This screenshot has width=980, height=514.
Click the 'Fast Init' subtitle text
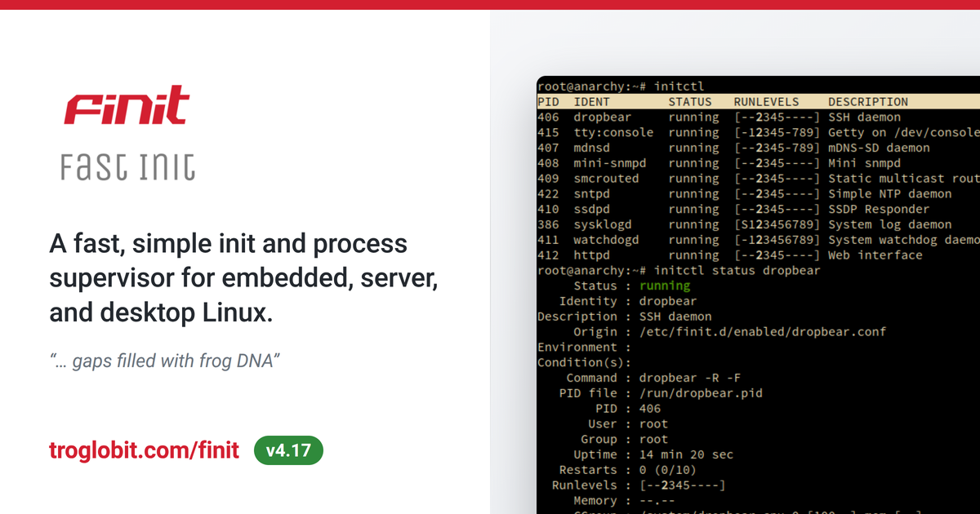128,166
